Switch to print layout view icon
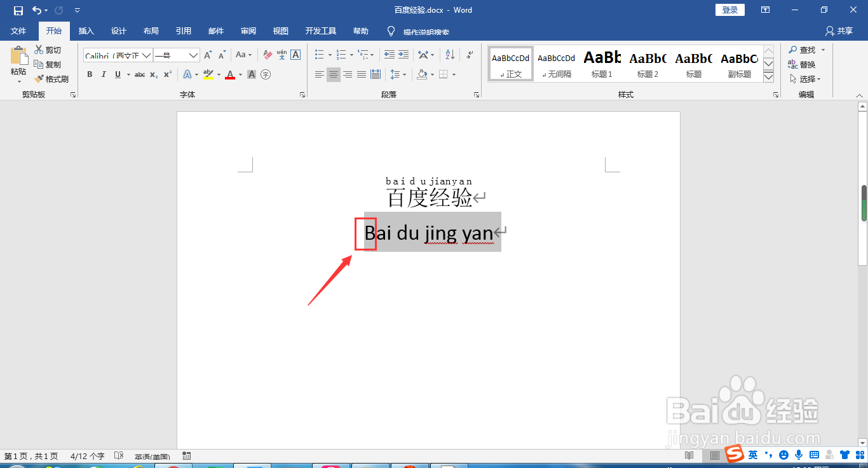This screenshot has height=468, width=868. pos(715,456)
